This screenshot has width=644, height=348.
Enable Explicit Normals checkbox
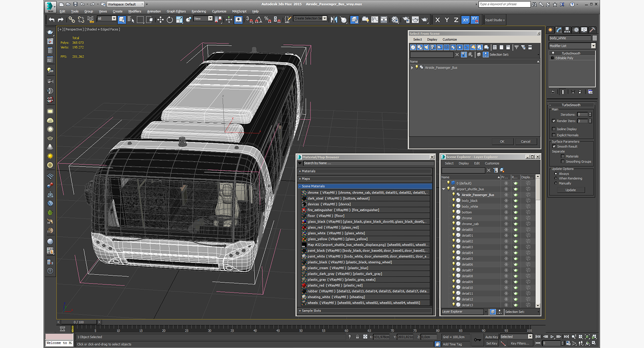coord(554,135)
